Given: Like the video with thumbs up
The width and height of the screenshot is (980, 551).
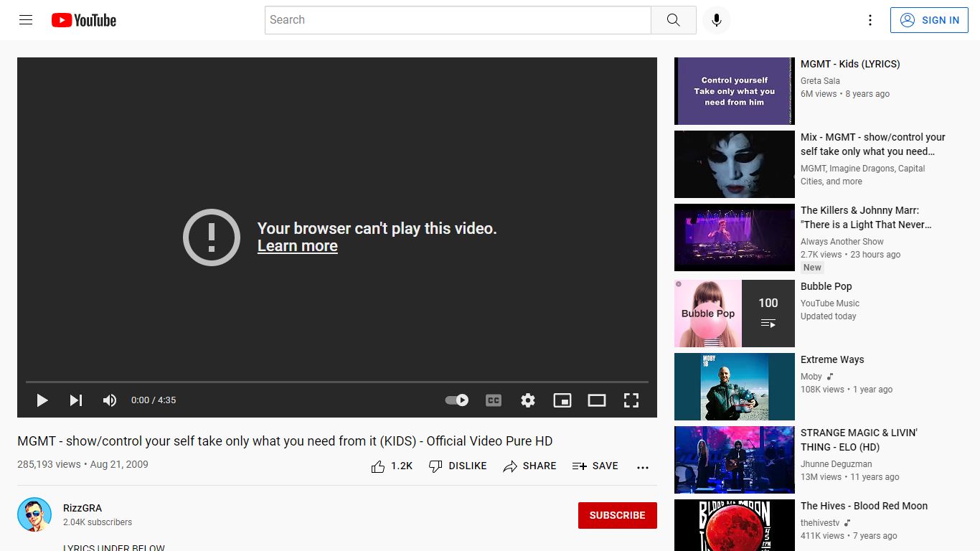Looking at the screenshot, I should 392,466.
